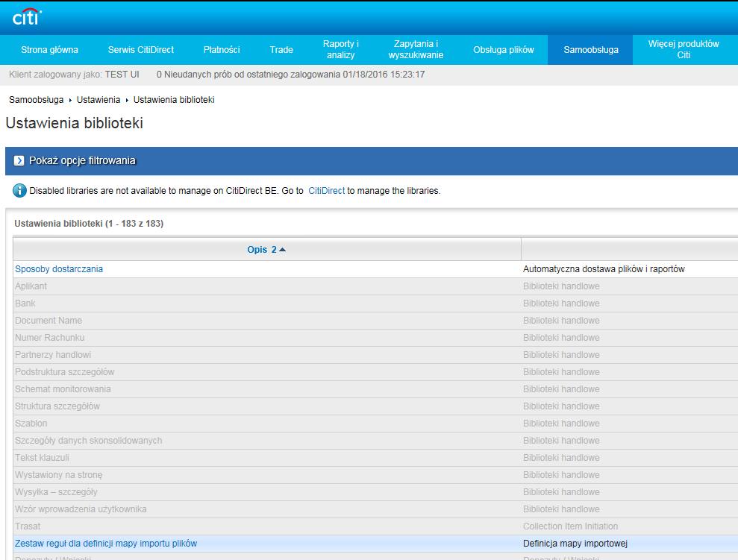Click the table count heading (1 - 183 z 183)
738x560 pixels.
(89, 224)
